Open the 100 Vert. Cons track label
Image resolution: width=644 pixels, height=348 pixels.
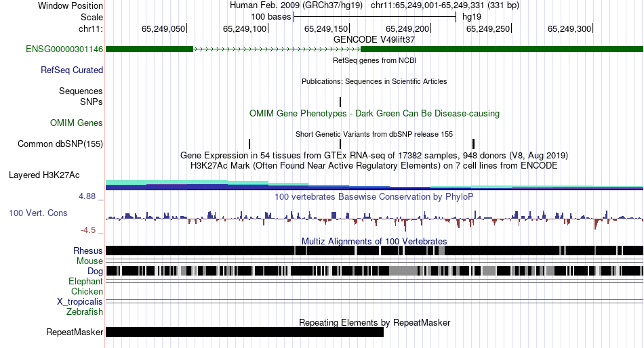[38, 213]
